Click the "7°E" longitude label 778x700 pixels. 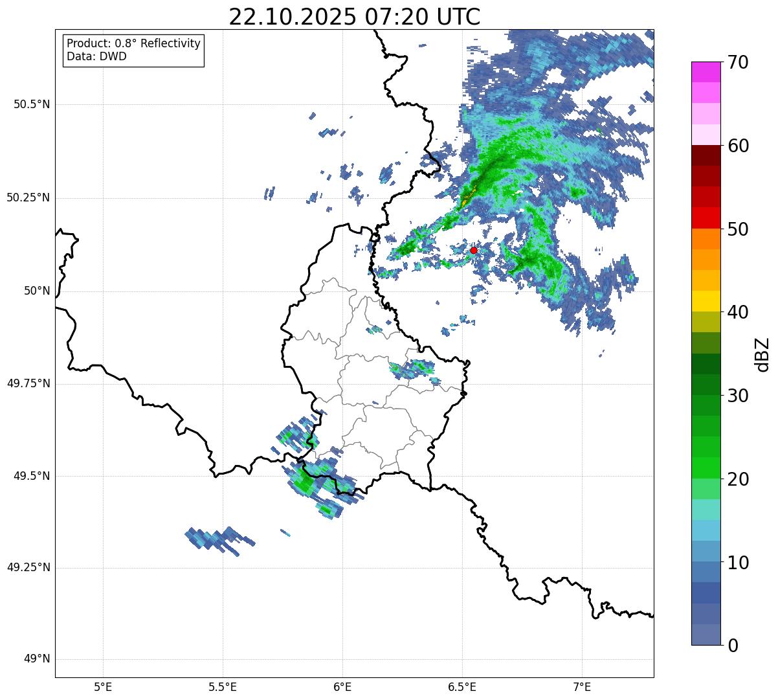[x=582, y=687]
